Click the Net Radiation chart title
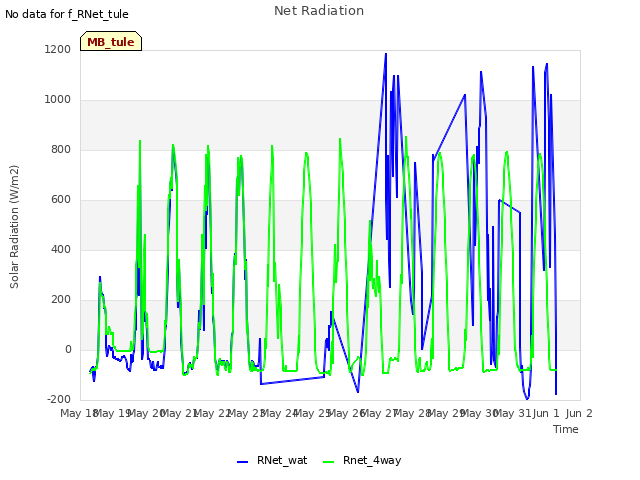 [319, 11]
